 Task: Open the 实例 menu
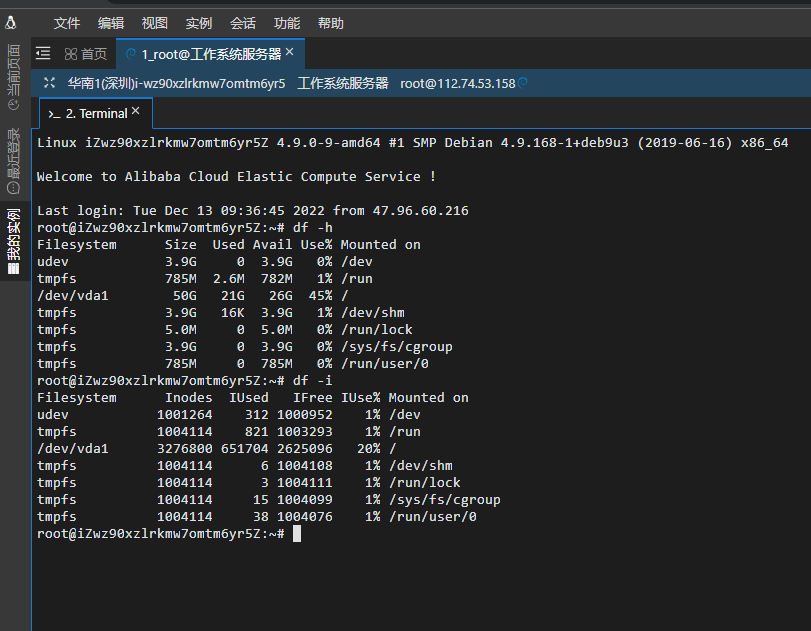199,23
